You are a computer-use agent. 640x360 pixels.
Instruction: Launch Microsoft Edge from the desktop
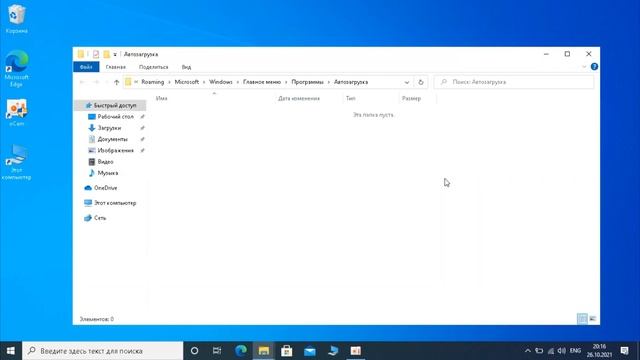click(16, 68)
